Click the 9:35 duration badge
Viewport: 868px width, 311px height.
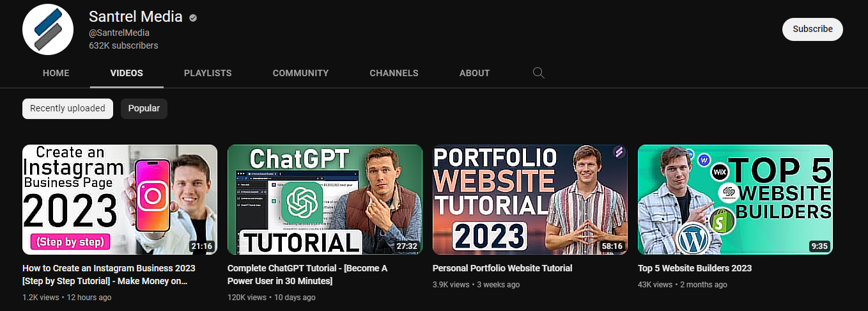819,246
